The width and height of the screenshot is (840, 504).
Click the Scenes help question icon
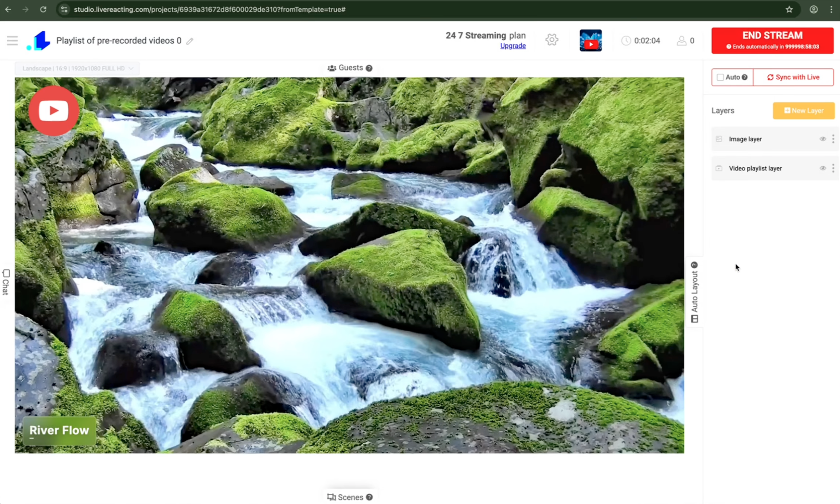pos(369,497)
